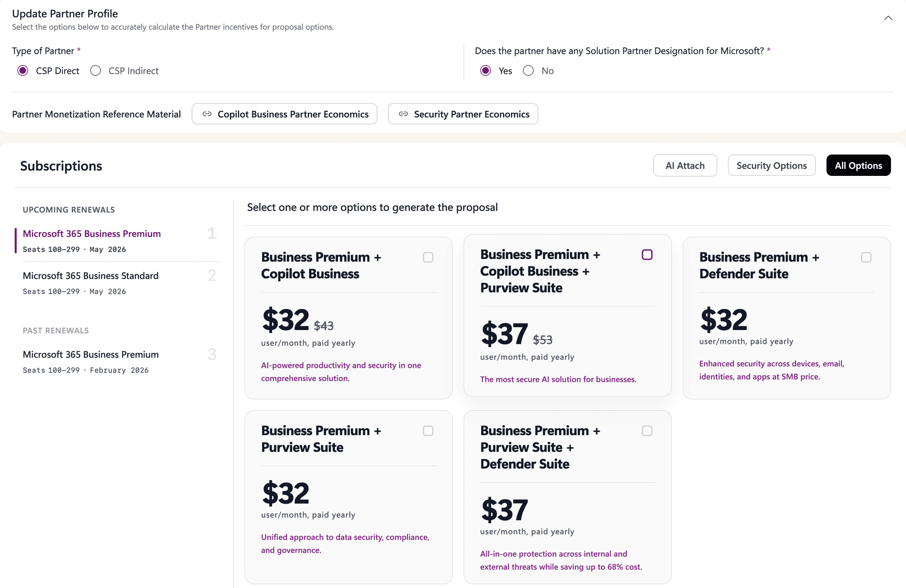Image resolution: width=906 pixels, height=588 pixels.
Task: Click 'Unified approach to data security' description
Action: point(345,544)
